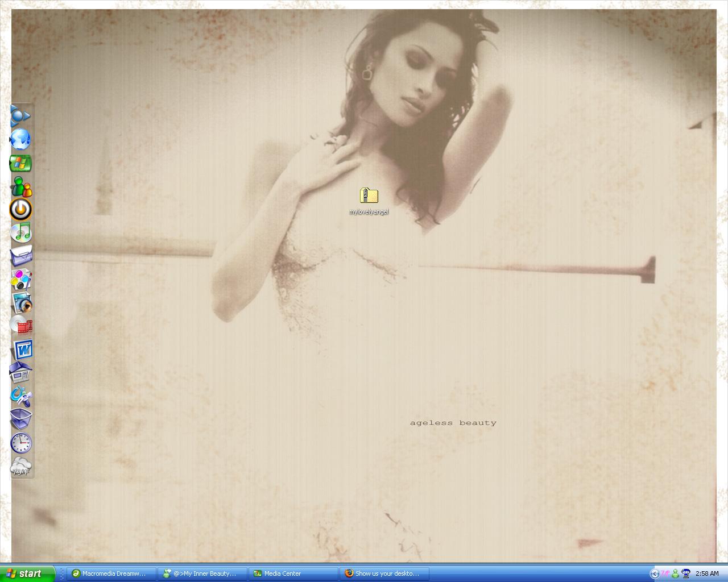Launch Media Center from the green Windows dock icon
728x582 pixels.
pos(20,163)
